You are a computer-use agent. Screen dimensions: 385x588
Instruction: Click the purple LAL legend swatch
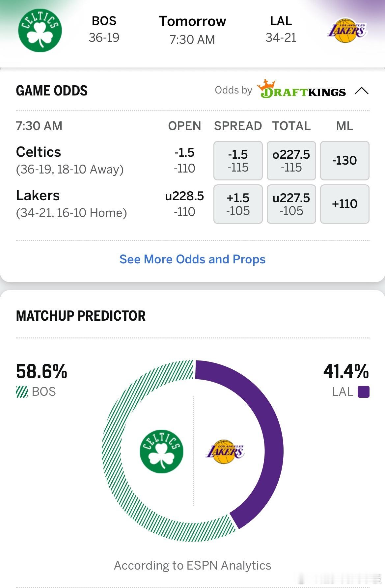pos(363,392)
